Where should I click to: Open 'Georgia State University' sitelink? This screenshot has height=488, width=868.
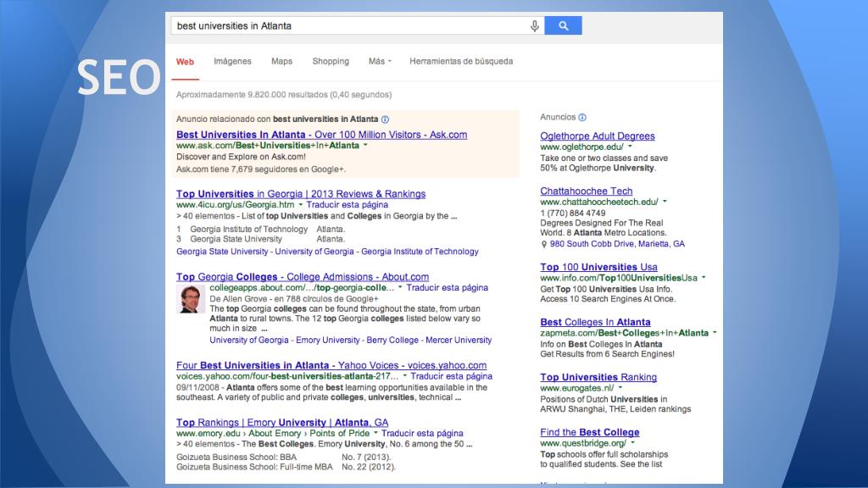pos(222,251)
